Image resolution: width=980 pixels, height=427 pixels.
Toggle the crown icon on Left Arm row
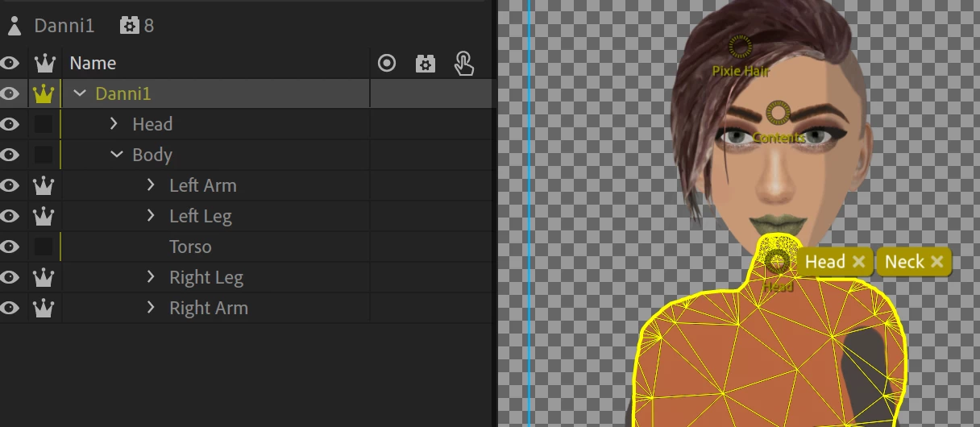(x=44, y=185)
